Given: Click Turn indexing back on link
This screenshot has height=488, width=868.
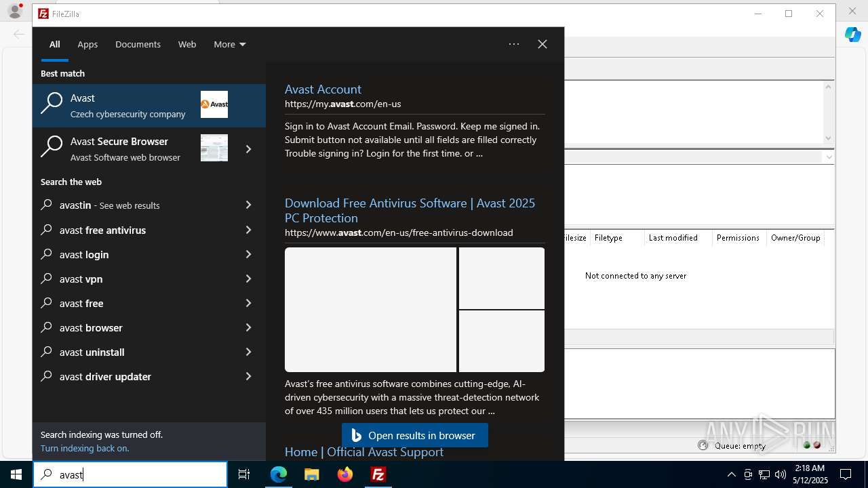Looking at the screenshot, I should pos(85,448).
